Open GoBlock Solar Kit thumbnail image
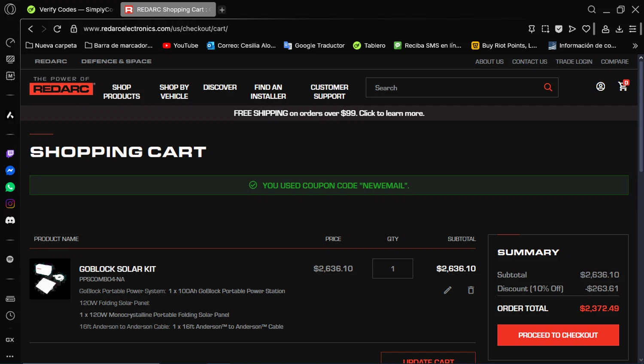Viewport: 644px width, 364px height. [50, 279]
